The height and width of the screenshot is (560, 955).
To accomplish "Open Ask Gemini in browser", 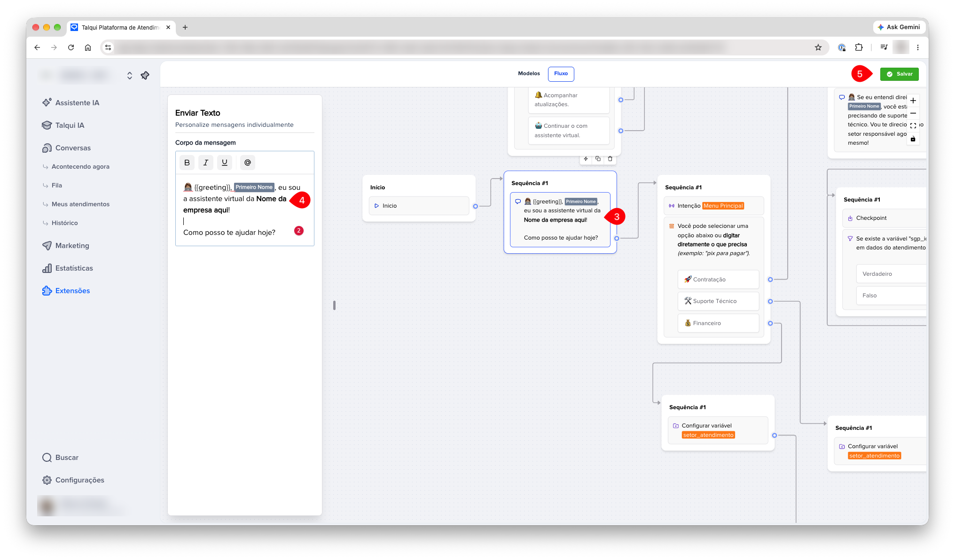I will click(899, 27).
